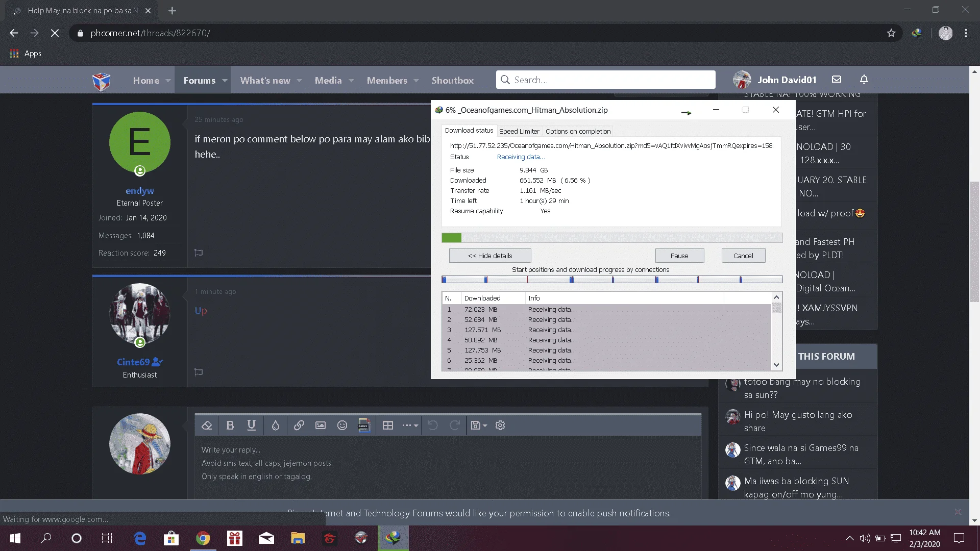
Task: Report Cinte69's post flag icon
Action: [x=199, y=372]
